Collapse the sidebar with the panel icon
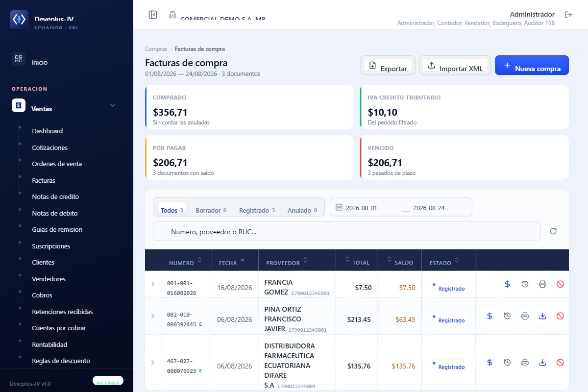The width and height of the screenshot is (588, 392). (153, 15)
